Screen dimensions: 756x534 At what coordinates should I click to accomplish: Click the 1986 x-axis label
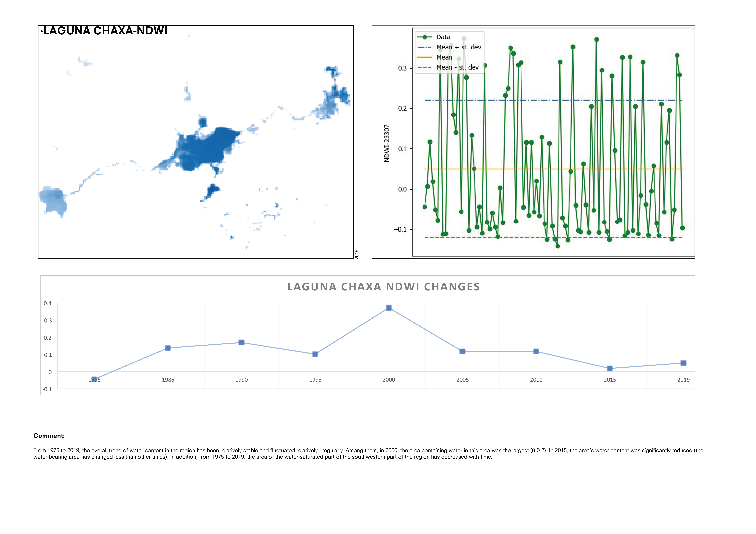pos(168,380)
